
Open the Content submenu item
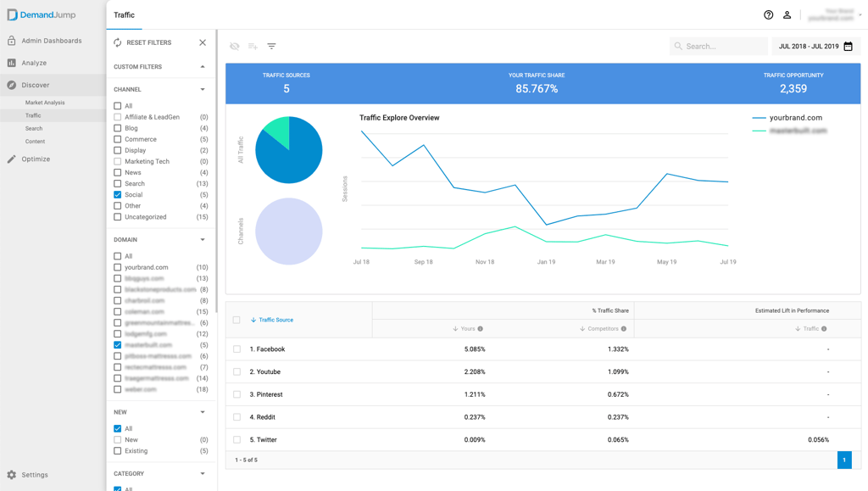click(35, 141)
